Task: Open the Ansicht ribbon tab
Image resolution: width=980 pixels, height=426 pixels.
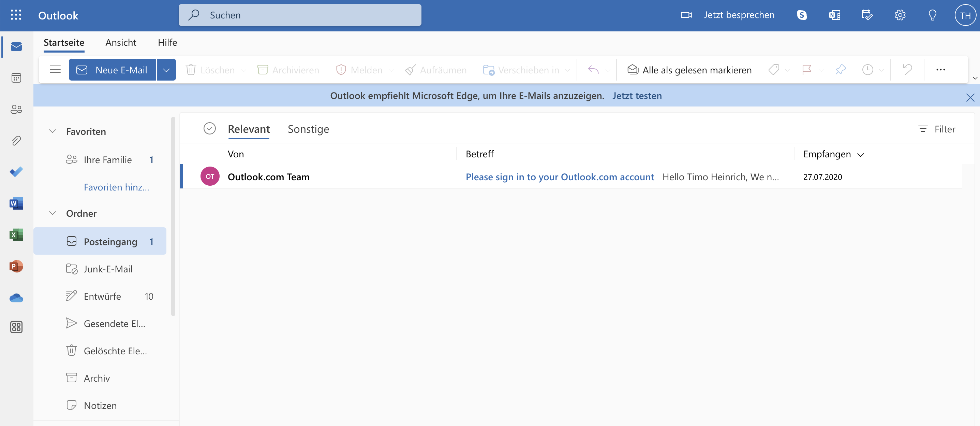Action: point(121,42)
